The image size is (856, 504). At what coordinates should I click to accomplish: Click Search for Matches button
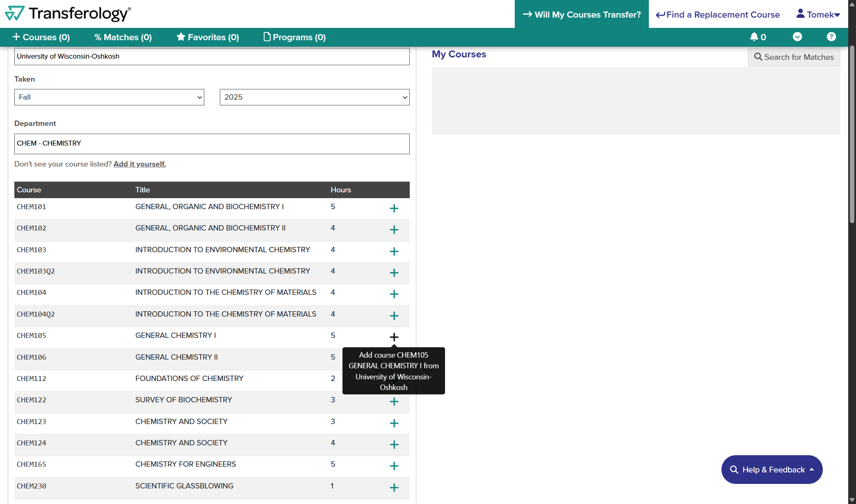794,57
